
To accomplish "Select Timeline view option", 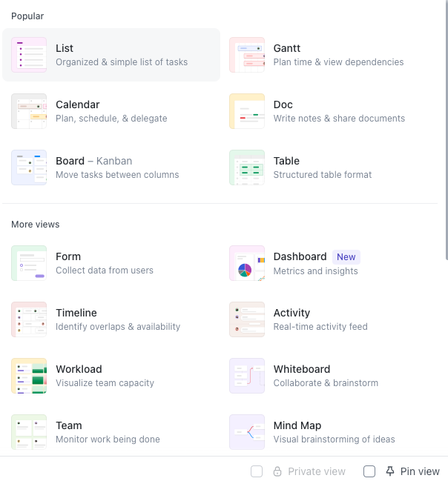I will 76,313.
